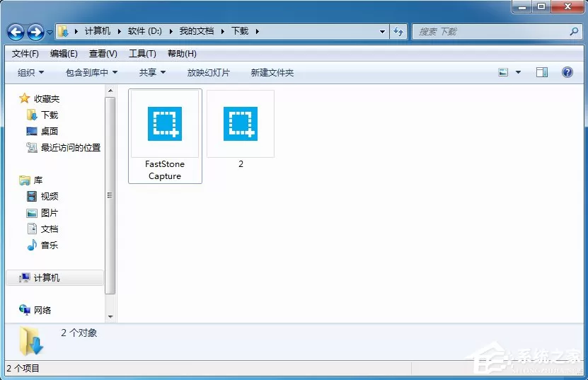
Task: Click the Forward navigation arrow
Action: click(x=36, y=32)
